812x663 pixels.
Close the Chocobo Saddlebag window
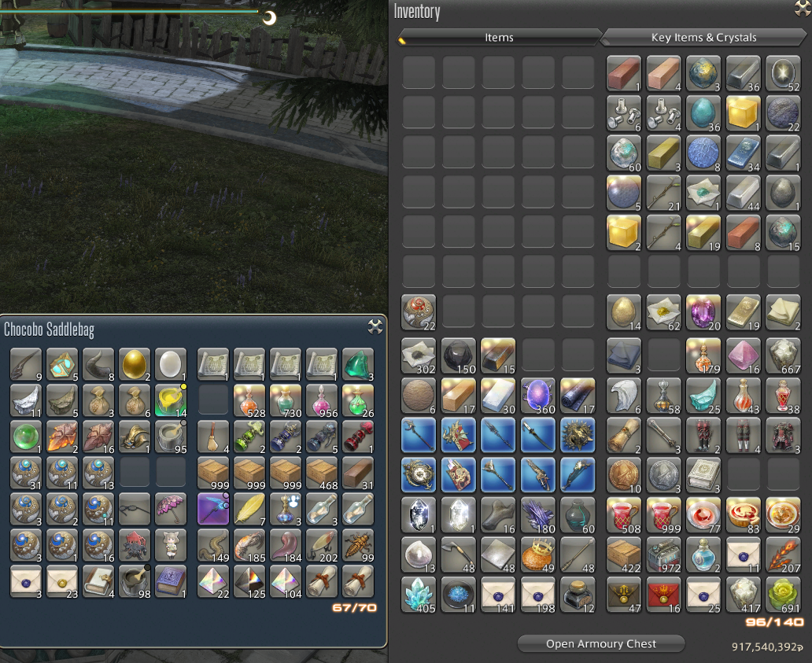[x=375, y=326]
